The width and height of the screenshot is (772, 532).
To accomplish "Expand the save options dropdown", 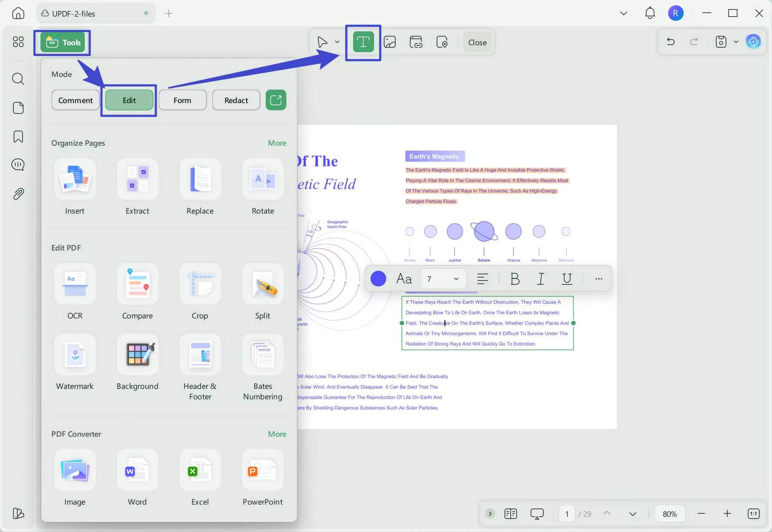I will [735, 42].
